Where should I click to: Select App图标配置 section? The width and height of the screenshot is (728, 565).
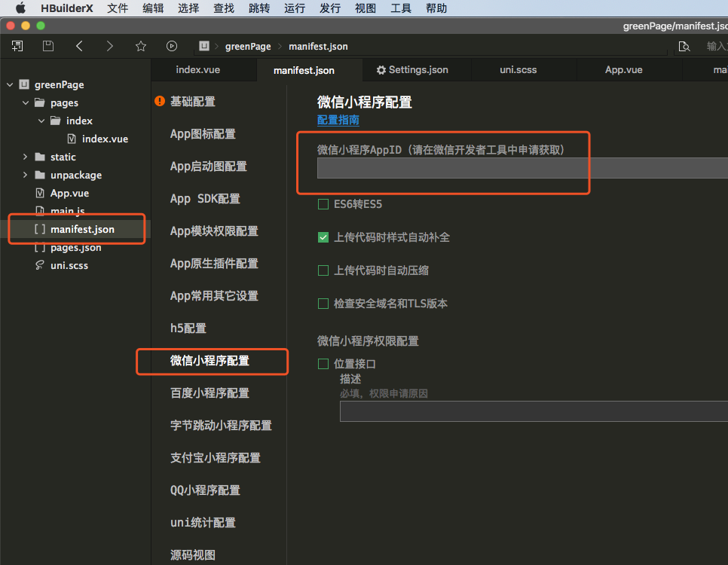click(x=203, y=133)
